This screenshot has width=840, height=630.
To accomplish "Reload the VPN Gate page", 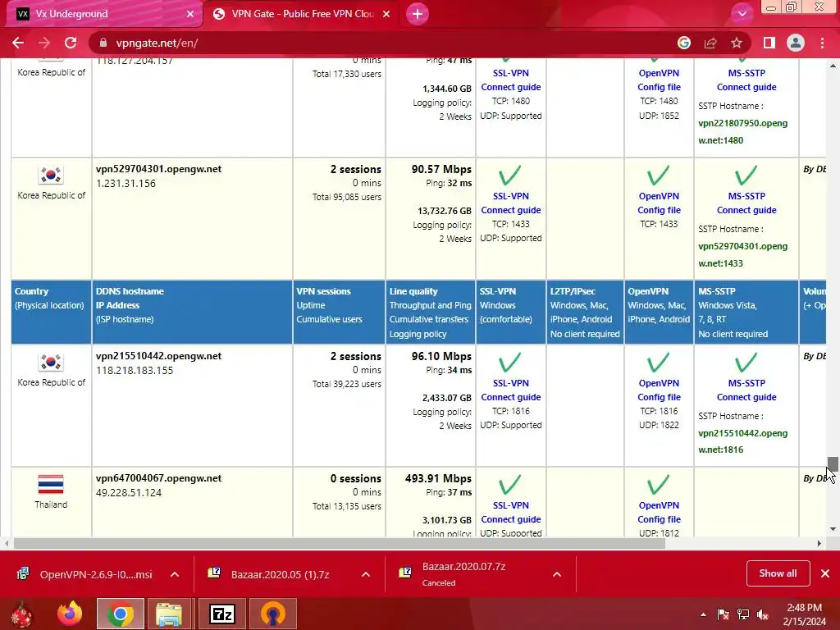I will point(71,43).
